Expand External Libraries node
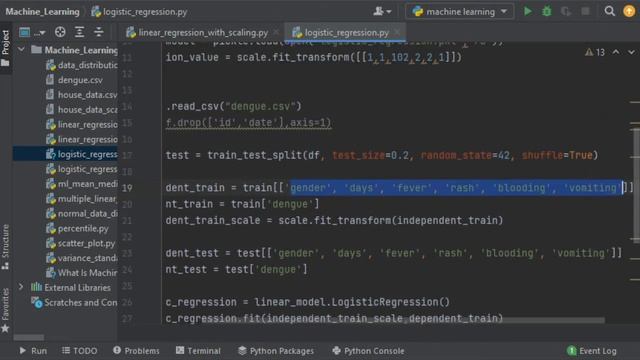This screenshot has width=640, height=360. tap(21, 287)
